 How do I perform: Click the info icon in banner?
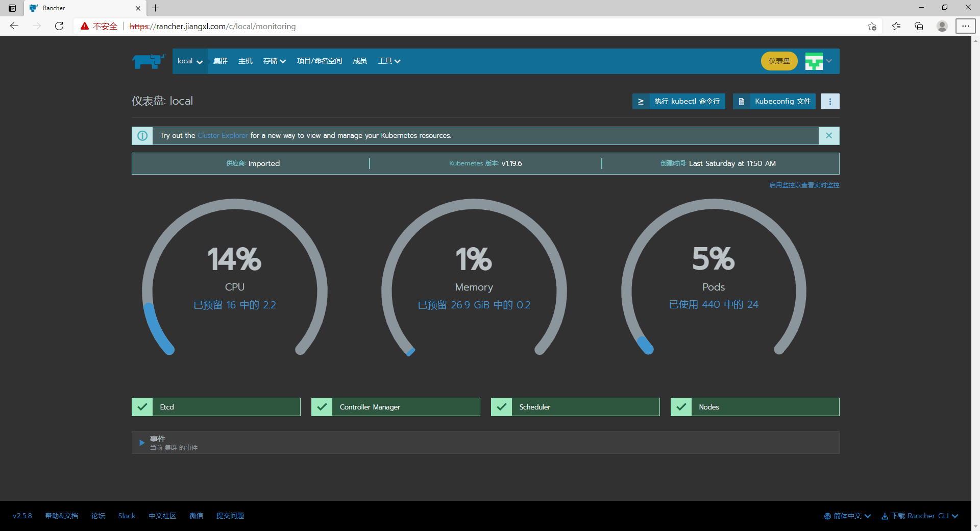(x=142, y=136)
